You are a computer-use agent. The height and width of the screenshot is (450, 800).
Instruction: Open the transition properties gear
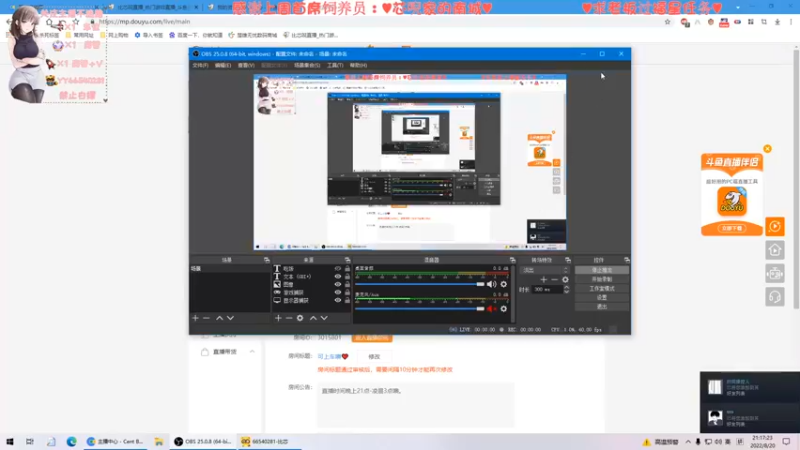565,280
